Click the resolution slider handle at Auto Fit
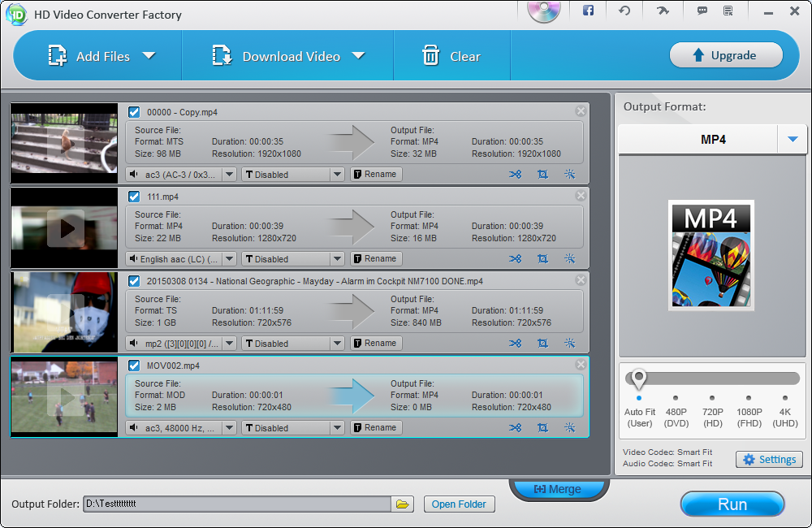The image size is (812, 528). point(639,379)
